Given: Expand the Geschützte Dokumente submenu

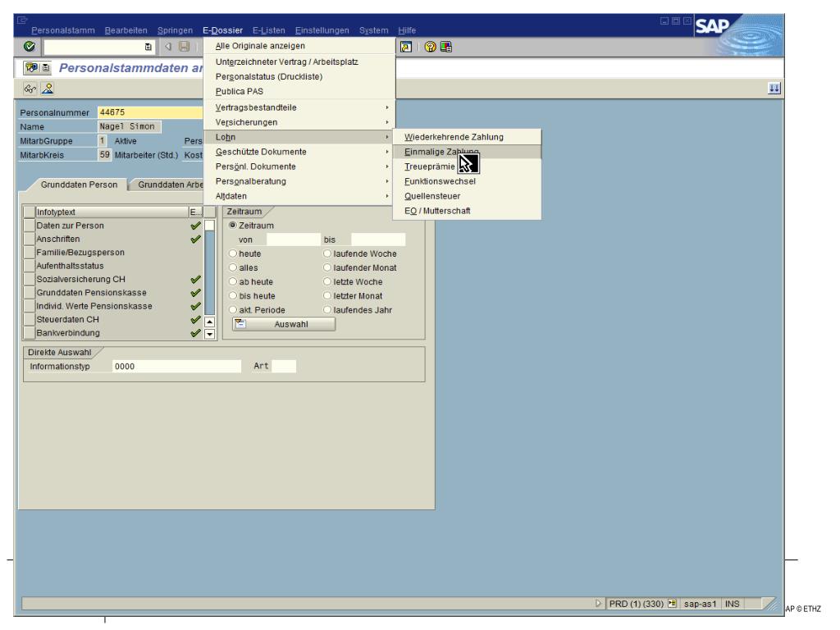Looking at the screenshot, I should (x=299, y=152).
